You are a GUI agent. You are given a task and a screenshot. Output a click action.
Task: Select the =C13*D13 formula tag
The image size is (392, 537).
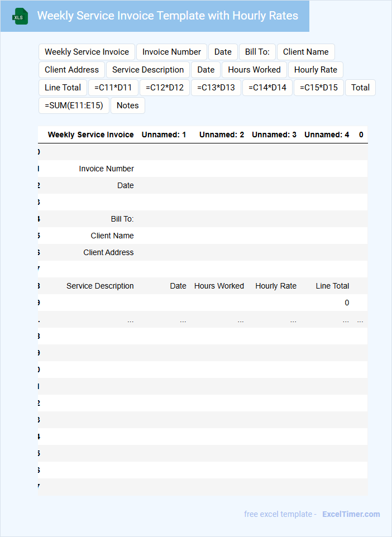pyautogui.click(x=216, y=88)
